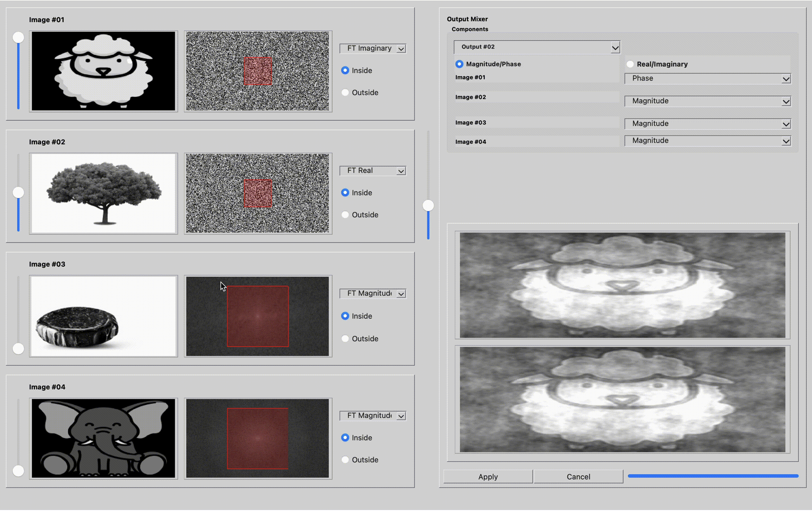This screenshot has width=812, height=511.
Task: Open the FT Magnitude dropdown for Image #04
Action: coord(372,415)
